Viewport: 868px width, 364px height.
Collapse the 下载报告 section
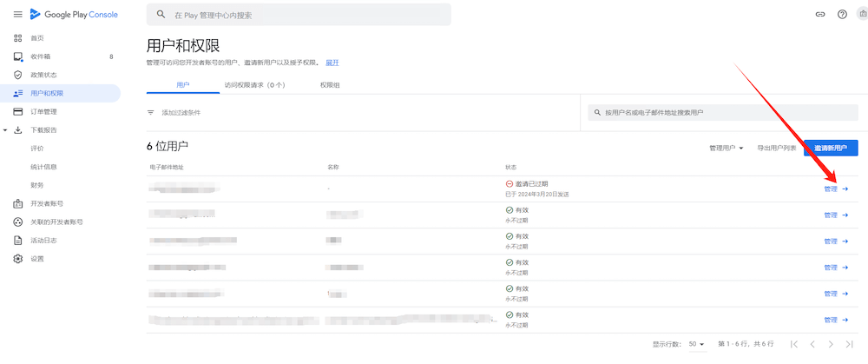click(6, 130)
